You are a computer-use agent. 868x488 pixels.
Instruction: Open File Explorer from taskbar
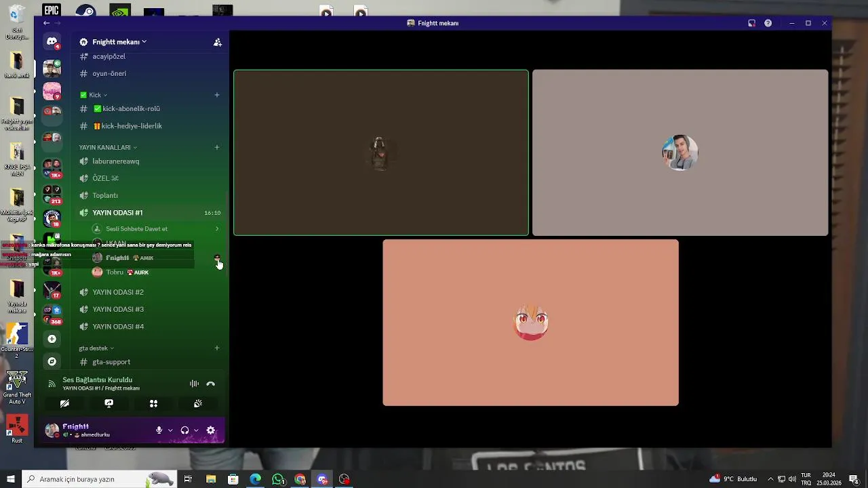tap(211, 479)
